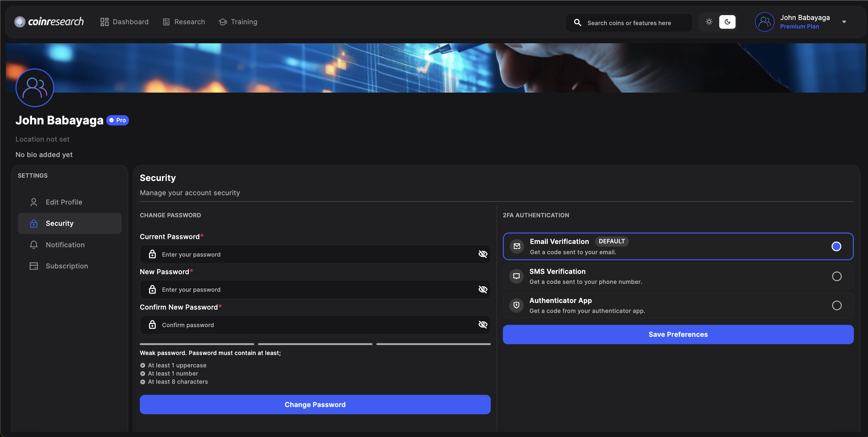
Task: Click the lock icon in Current Password field
Action: (152, 254)
